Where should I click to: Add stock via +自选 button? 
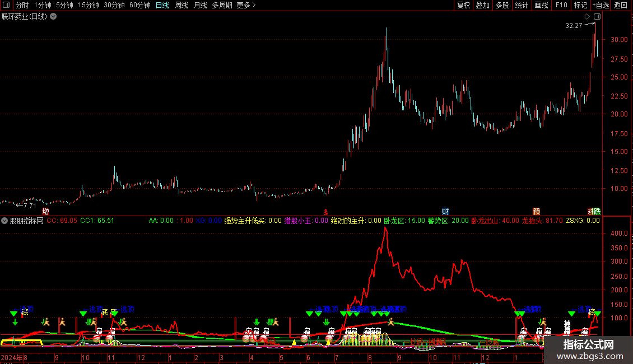(x=601, y=5)
